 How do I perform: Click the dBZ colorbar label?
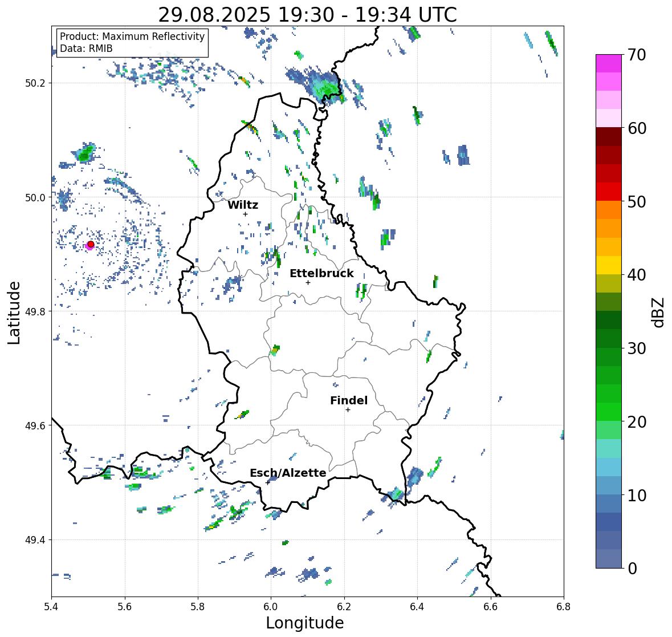[659, 312]
